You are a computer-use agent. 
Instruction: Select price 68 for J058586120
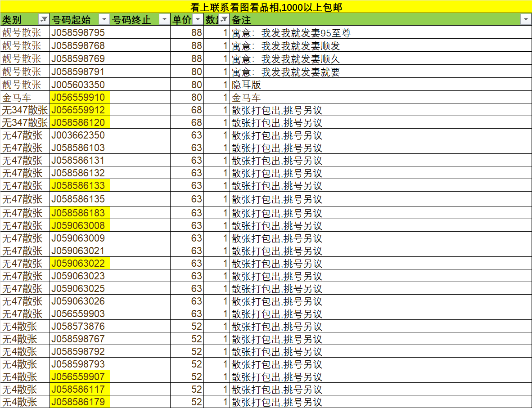click(187, 122)
